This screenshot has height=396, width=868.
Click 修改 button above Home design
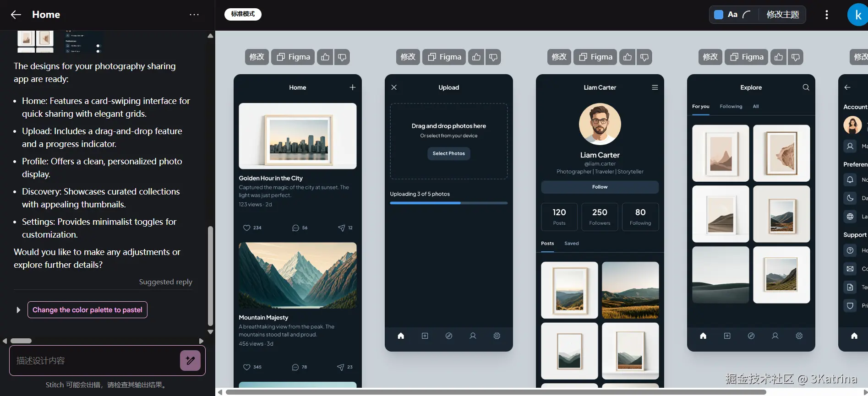[x=257, y=57]
